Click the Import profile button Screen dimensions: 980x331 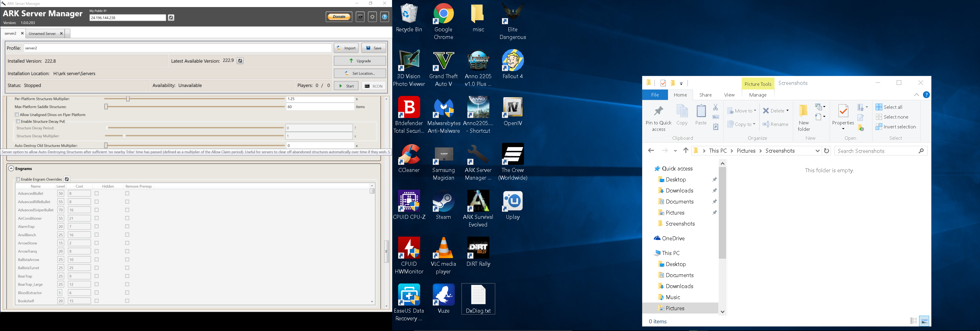pyautogui.click(x=346, y=48)
